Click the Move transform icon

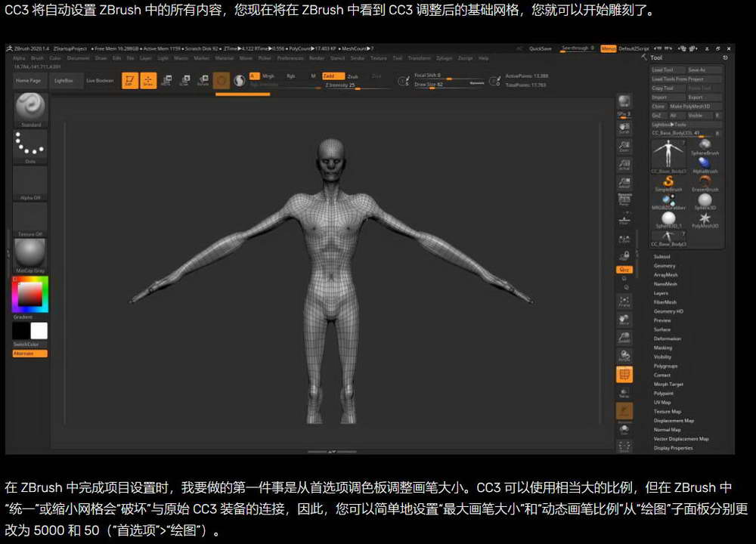(166, 81)
